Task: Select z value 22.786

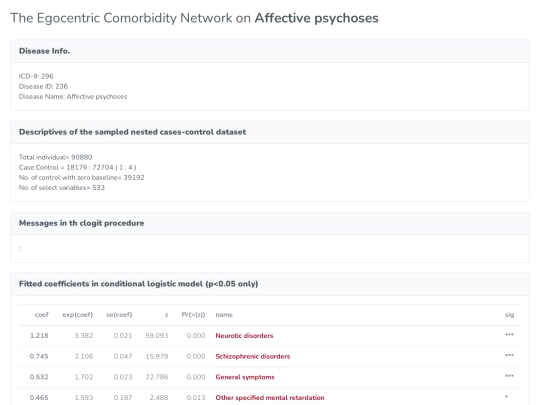Action: coord(157,377)
